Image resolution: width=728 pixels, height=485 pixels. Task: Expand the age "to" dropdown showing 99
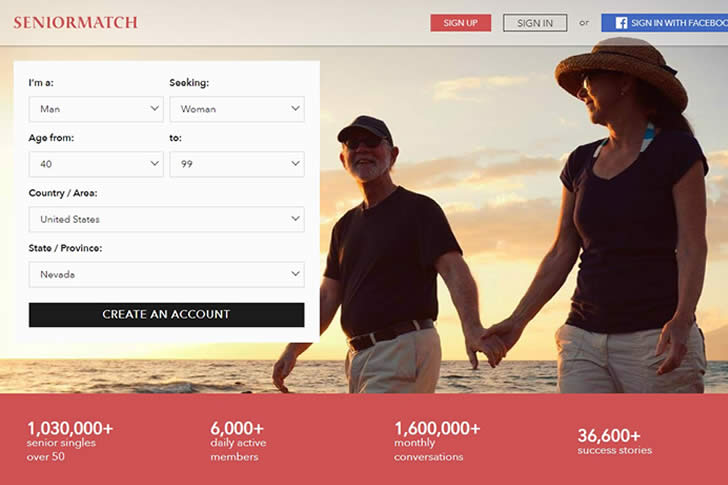coord(237,164)
